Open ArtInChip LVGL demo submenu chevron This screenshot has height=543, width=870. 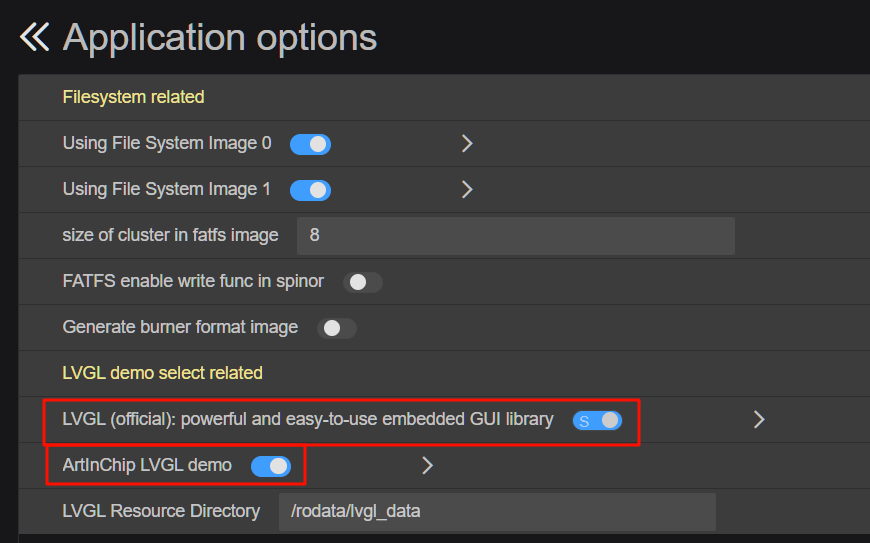[x=427, y=465]
